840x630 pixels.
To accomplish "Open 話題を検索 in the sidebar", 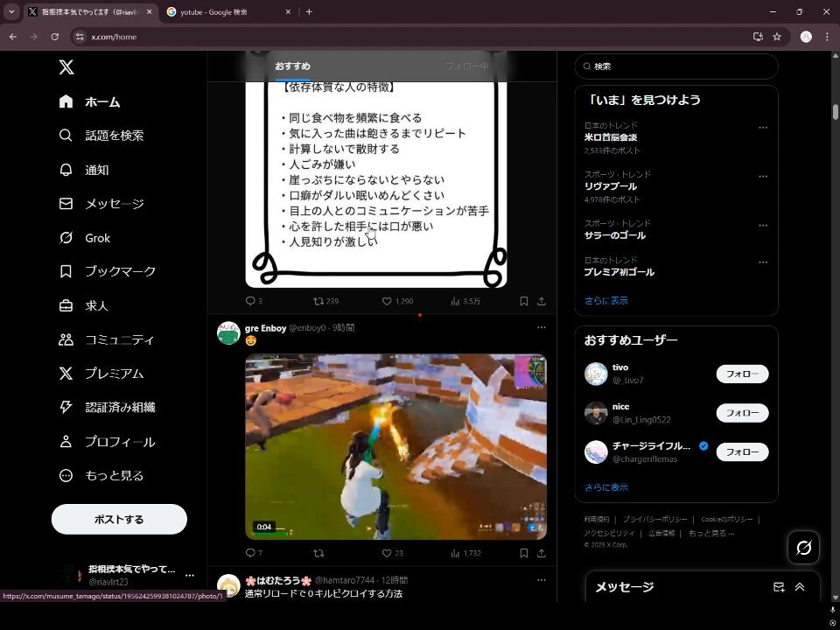I will tap(101, 135).
